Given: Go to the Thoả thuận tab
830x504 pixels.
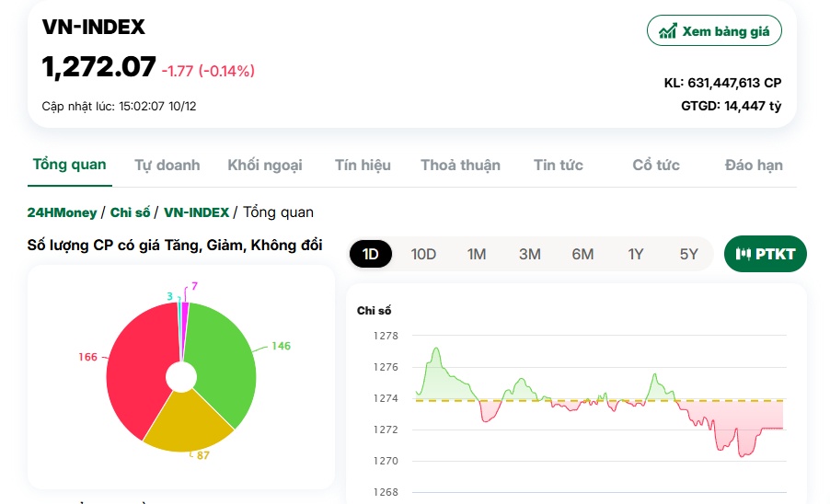Looking at the screenshot, I should point(460,166).
